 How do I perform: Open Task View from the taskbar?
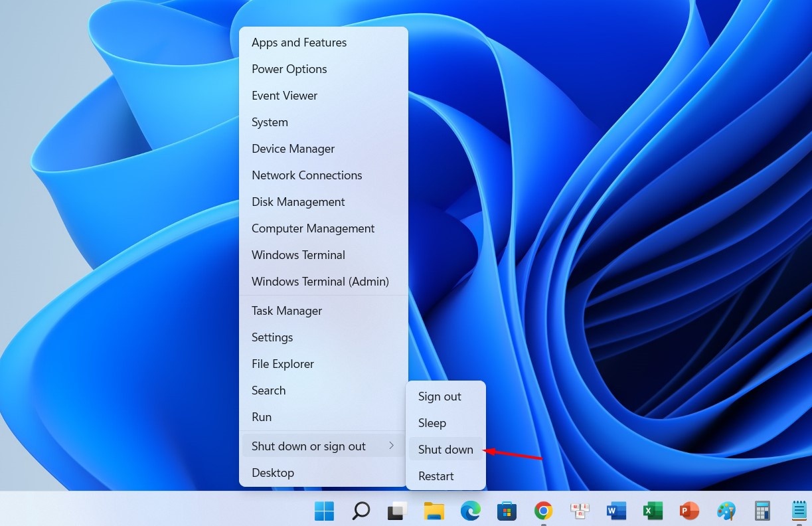[x=396, y=511]
